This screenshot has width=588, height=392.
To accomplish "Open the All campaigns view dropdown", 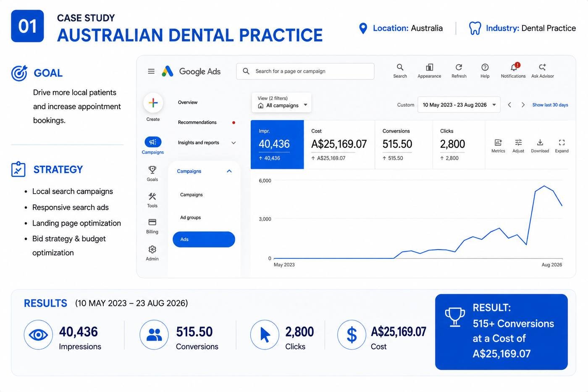I will pyautogui.click(x=281, y=102).
